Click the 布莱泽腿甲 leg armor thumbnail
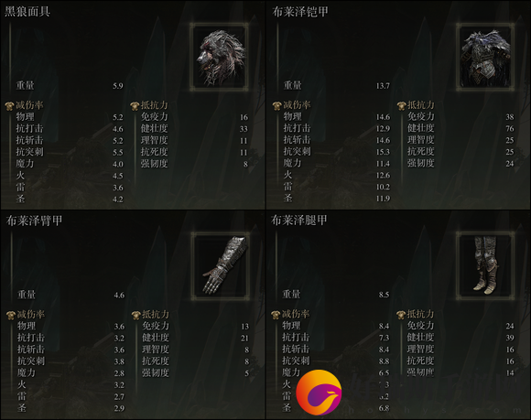This screenshot has width=531, height=420. (x=485, y=266)
